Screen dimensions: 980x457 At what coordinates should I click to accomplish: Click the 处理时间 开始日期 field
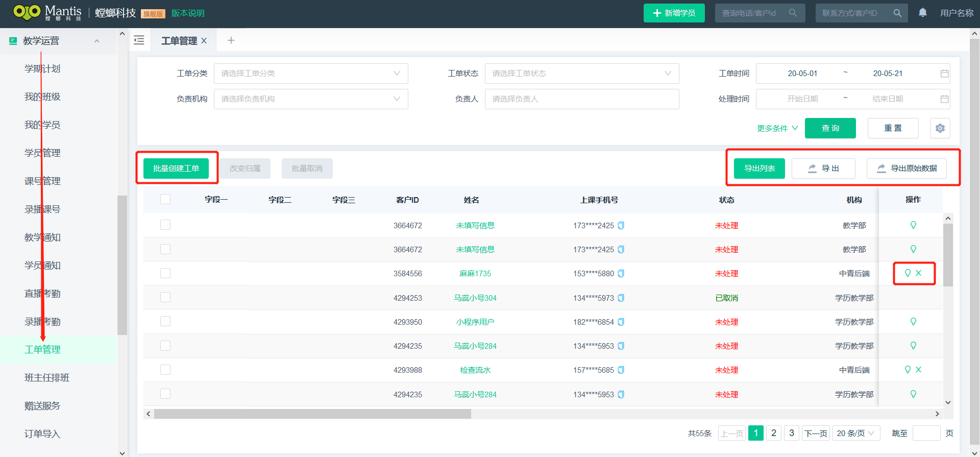(802, 99)
